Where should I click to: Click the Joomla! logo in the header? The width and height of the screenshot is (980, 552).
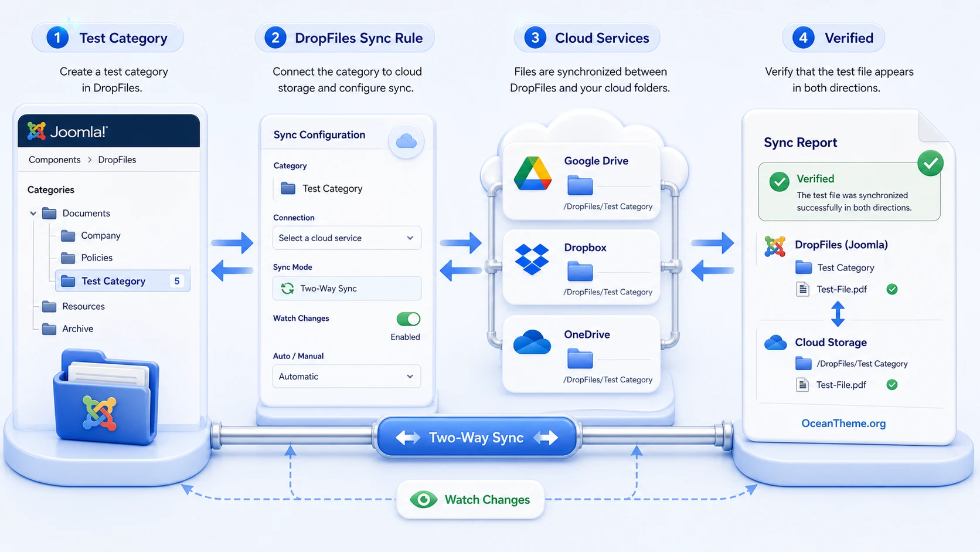[67, 131]
